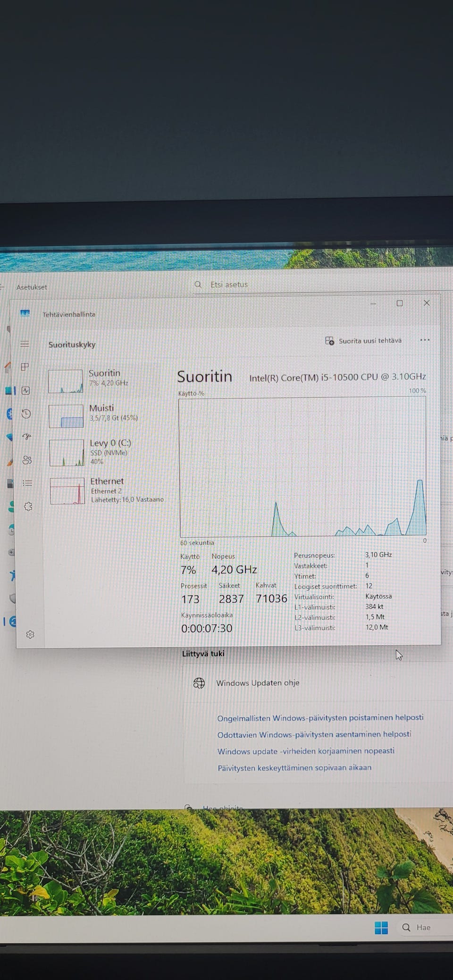
Task: Open the Windows Start button
Action: [x=381, y=928]
